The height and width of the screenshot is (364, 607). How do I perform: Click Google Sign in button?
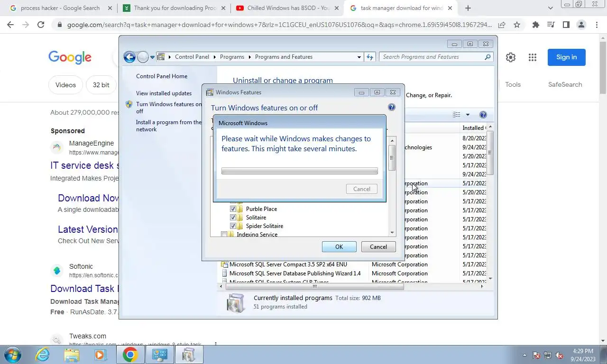tap(567, 57)
